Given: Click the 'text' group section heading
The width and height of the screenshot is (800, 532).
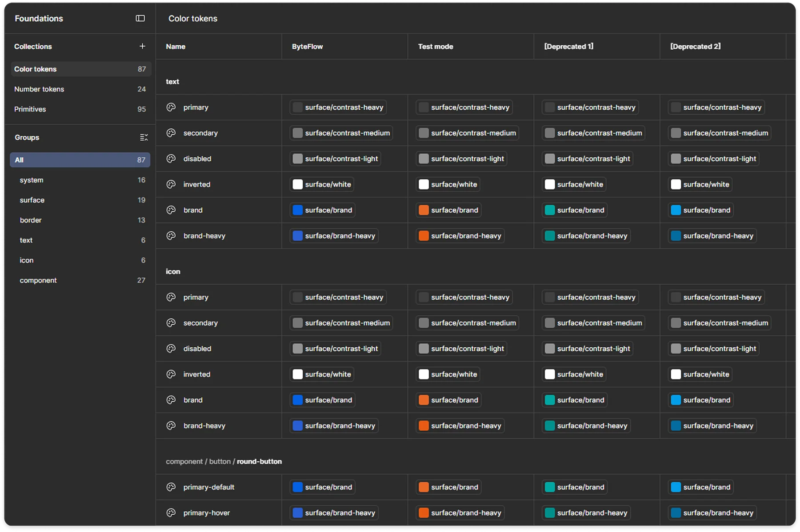Looking at the screenshot, I should tap(172, 82).
